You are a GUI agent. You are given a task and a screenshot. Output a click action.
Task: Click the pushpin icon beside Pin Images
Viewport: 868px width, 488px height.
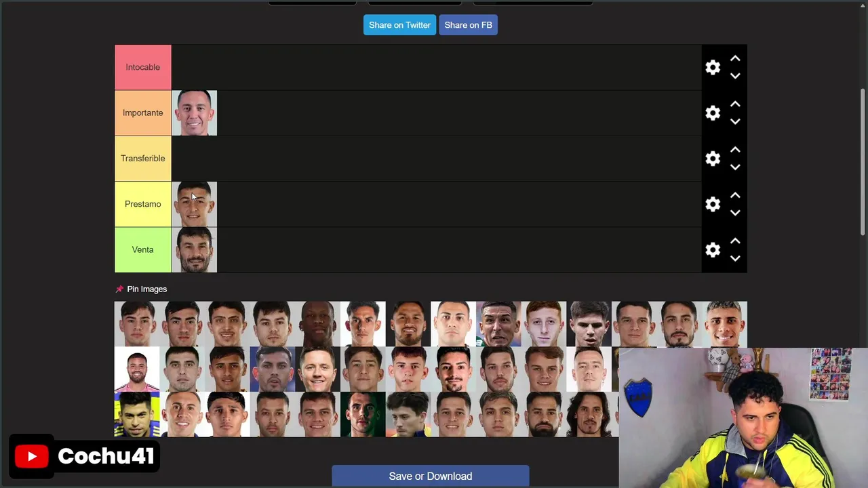pyautogui.click(x=119, y=289)
